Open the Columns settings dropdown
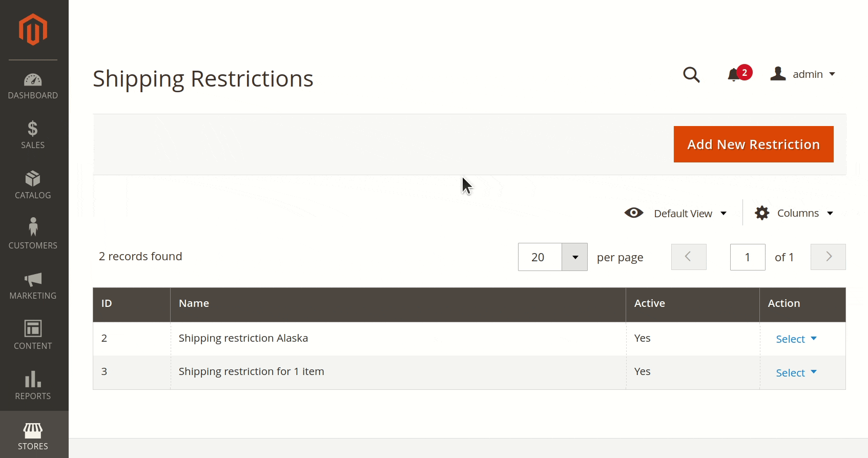Image resolution: width=868 pixels, height=458 pixels. coord(794,213)
